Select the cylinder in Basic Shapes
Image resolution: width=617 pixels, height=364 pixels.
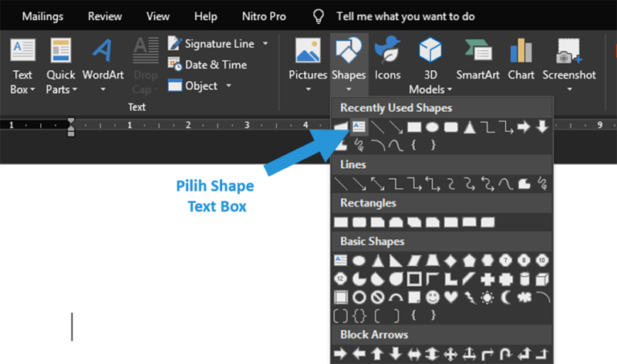524,279
